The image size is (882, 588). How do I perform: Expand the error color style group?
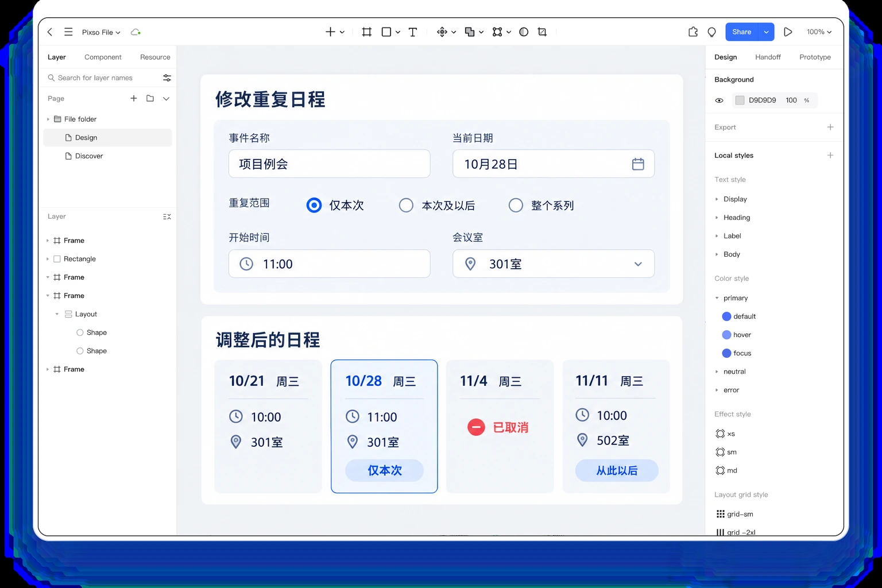point(717,390)
